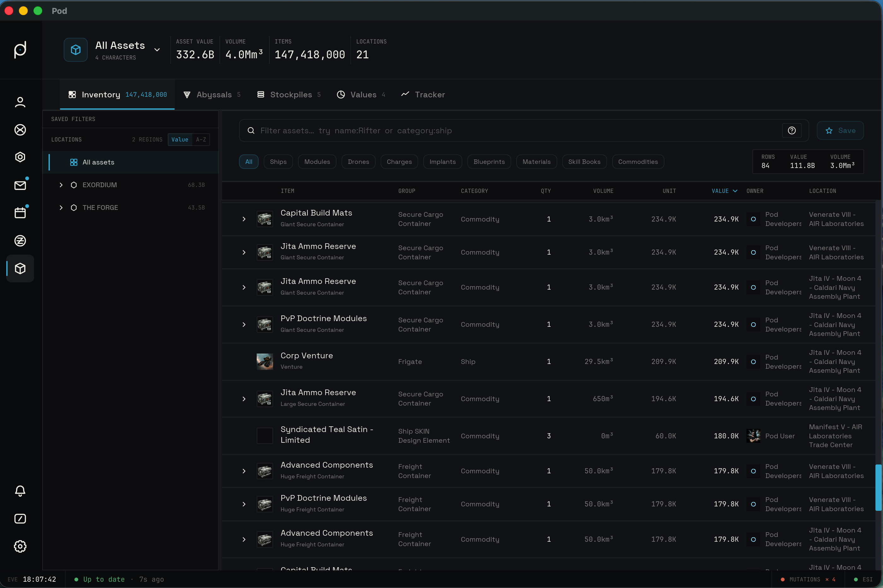
Task: Expand the Capital Build Mats row
Action: [244, 219]
